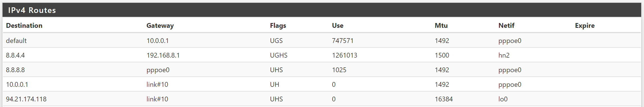Click the lo0 network interface cell
The height and width of the screenshot is (107, 644).
[x=503, y=99]
